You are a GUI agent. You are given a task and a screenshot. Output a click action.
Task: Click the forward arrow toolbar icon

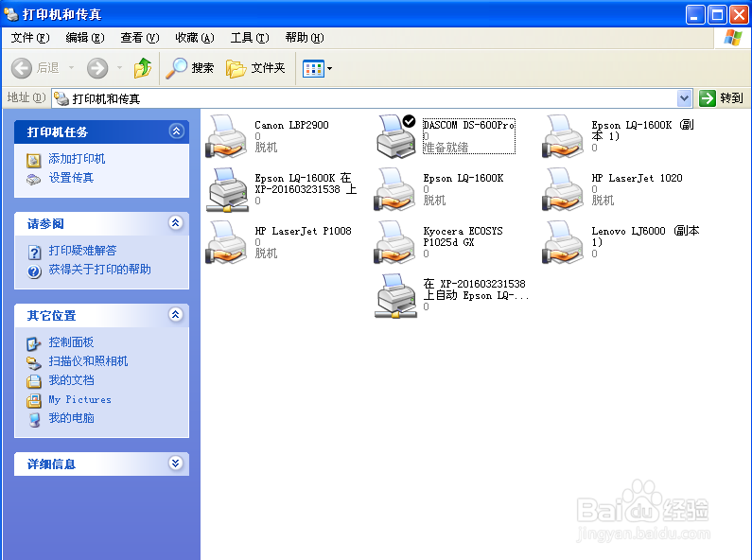97,68
